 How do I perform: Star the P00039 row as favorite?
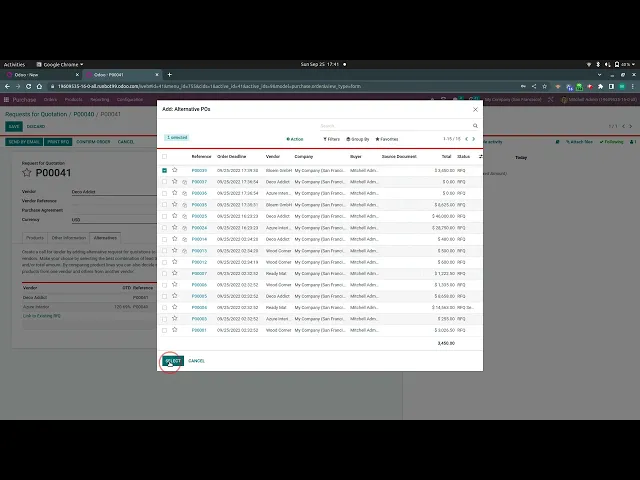coord(175,170)
